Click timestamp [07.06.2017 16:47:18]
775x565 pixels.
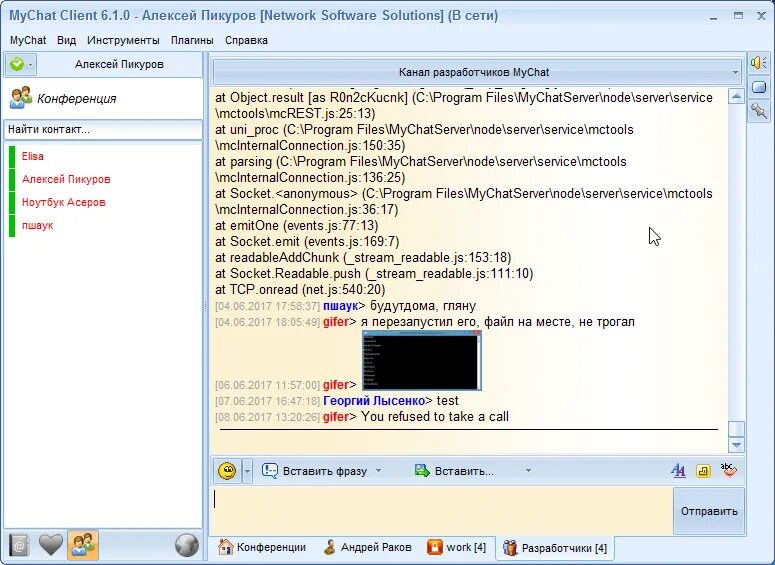pos(267,401)
